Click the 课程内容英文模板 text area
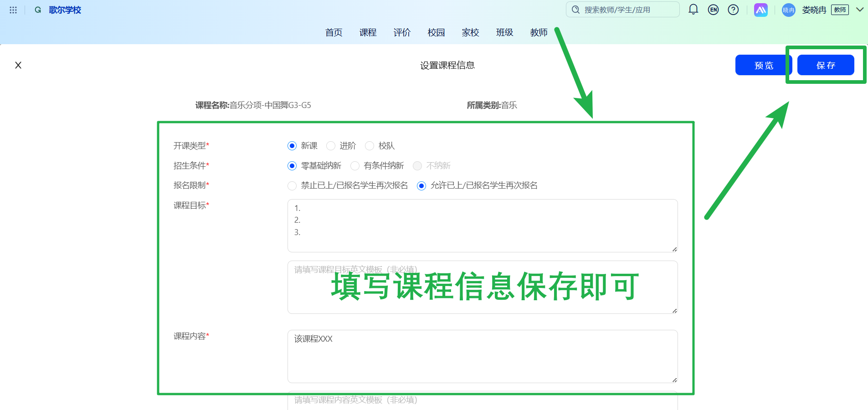This screenshot has height=410, width=868. tap(483, 400)
